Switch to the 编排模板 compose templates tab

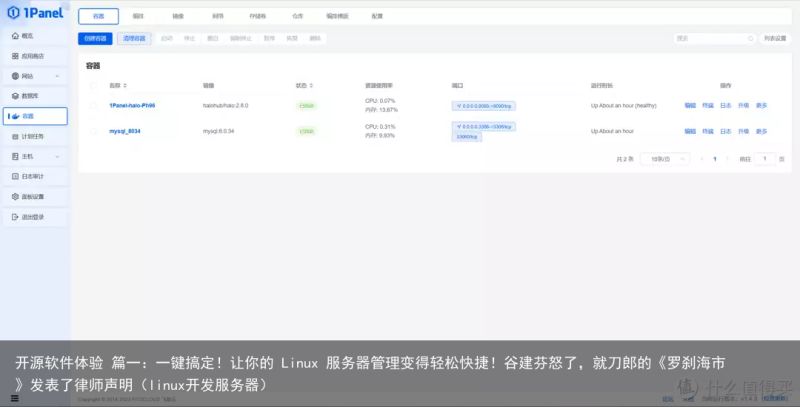point(337,16)
